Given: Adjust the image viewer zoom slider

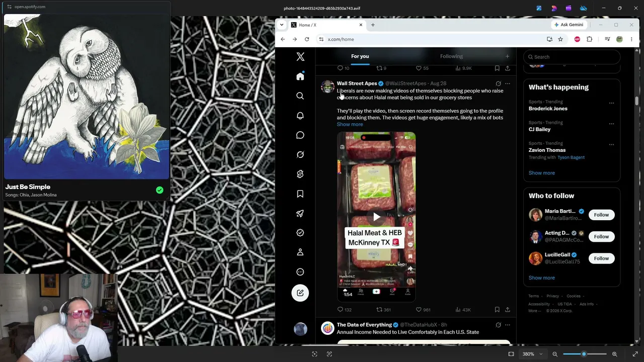Looking at the screenshot, I should click(584, 354).
